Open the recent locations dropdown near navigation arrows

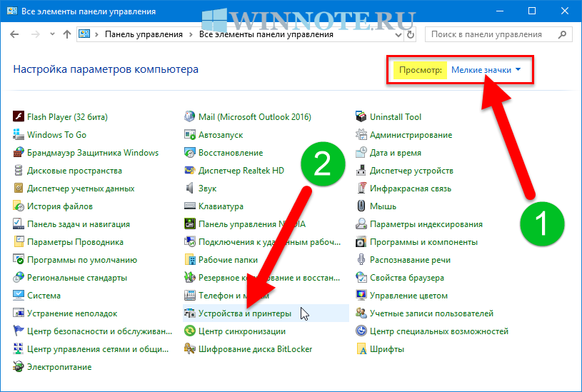pos(52,34)
